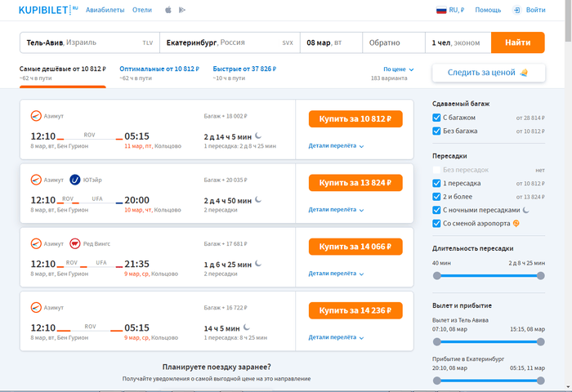The width and height of the screenshot is (572, 392).
Task: Open passengers and class selector '1 чел, эконом'
Action: tap(458, 42)
